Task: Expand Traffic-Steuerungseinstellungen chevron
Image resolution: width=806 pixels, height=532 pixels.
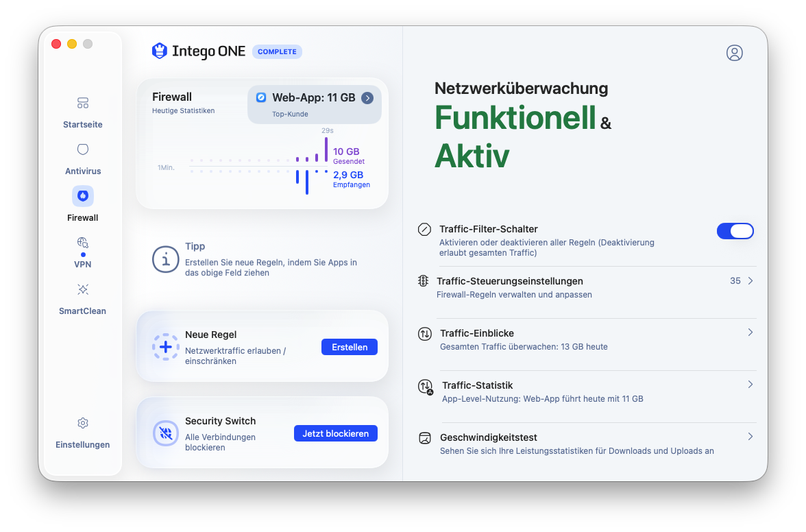Action: tap(750, 280)
